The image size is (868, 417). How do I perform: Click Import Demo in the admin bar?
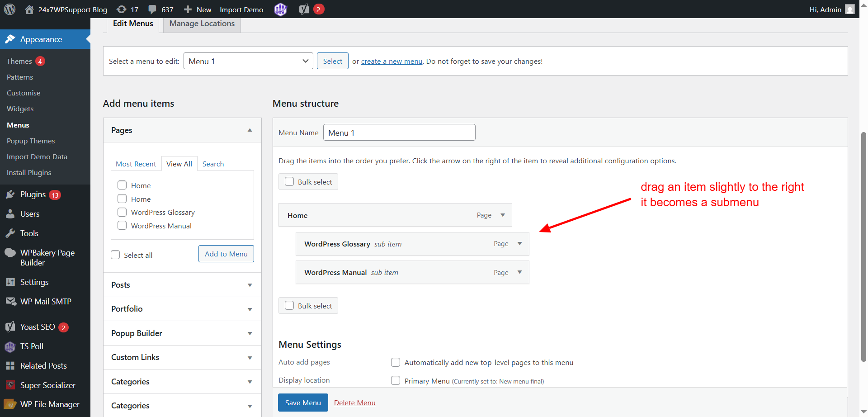pos(241,9)
